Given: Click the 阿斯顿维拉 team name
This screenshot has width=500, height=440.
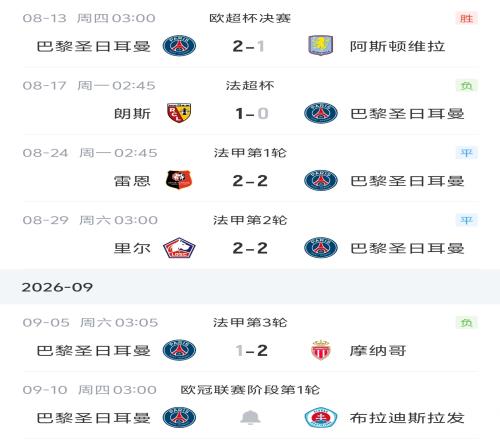Looking at the screenshot, I should click(x=397, y=46).
